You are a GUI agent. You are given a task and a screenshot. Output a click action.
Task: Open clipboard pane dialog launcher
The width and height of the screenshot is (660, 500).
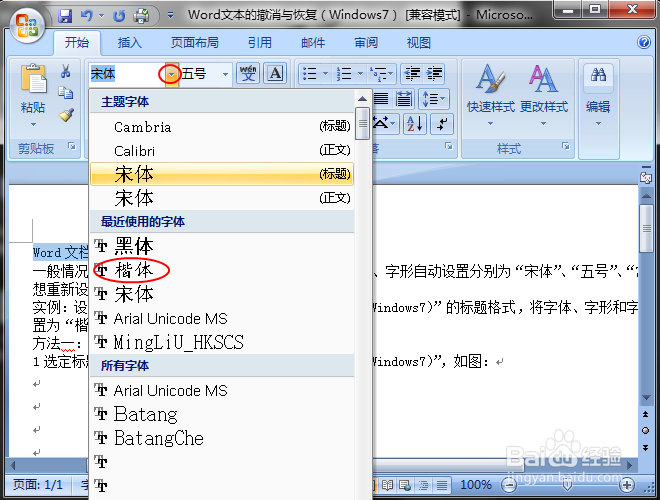tap(72, 146)
